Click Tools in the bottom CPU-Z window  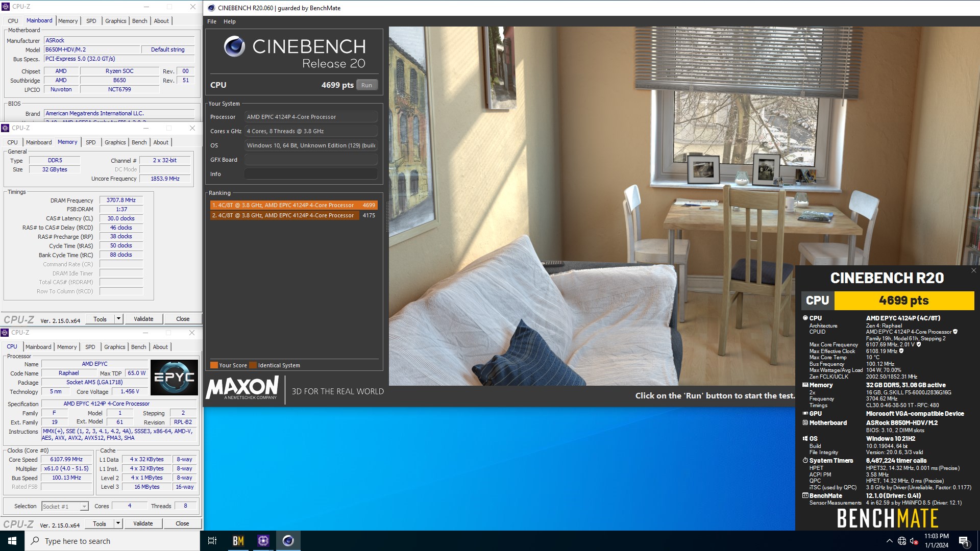tap(100, 523)
